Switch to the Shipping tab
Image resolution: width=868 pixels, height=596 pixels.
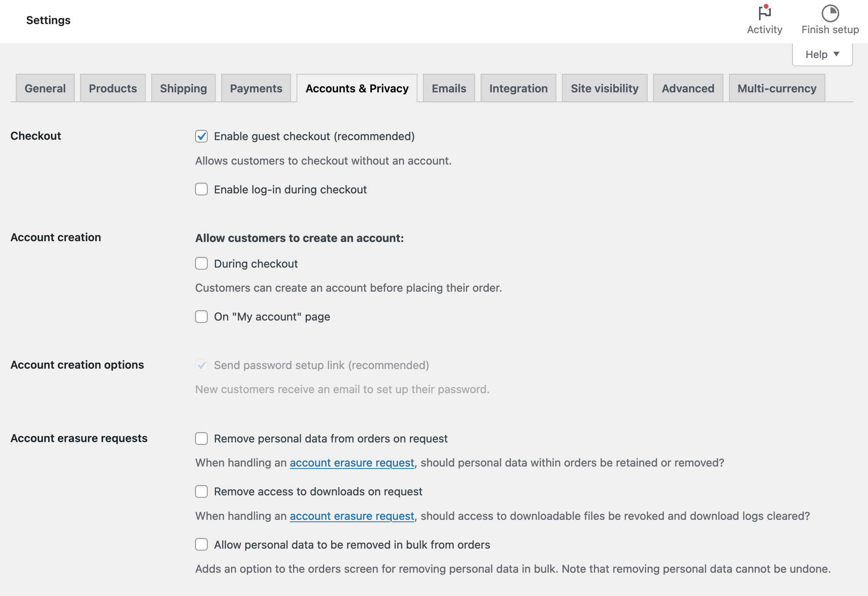(183, 88)
